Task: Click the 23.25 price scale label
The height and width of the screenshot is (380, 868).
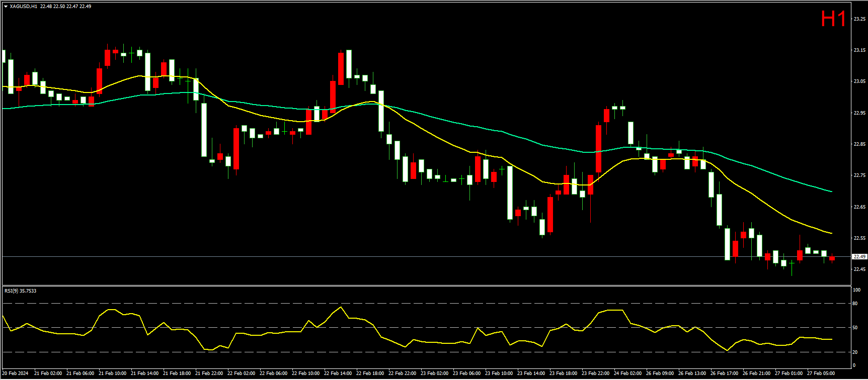Action: tap(859, 19)
